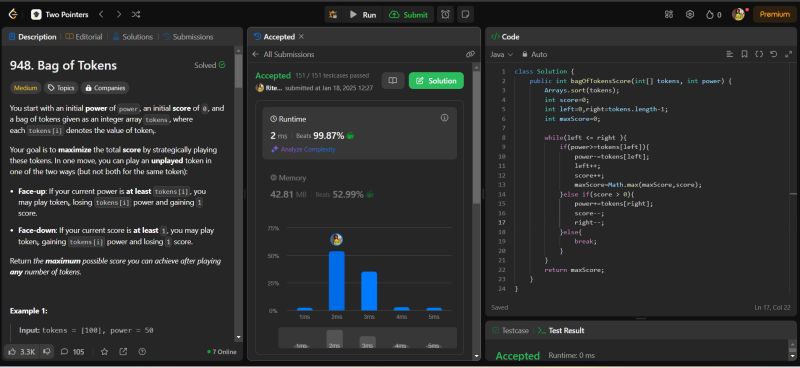Start the alarm clock timer
This screenshot has width=800, height=368.
point(445,14)
